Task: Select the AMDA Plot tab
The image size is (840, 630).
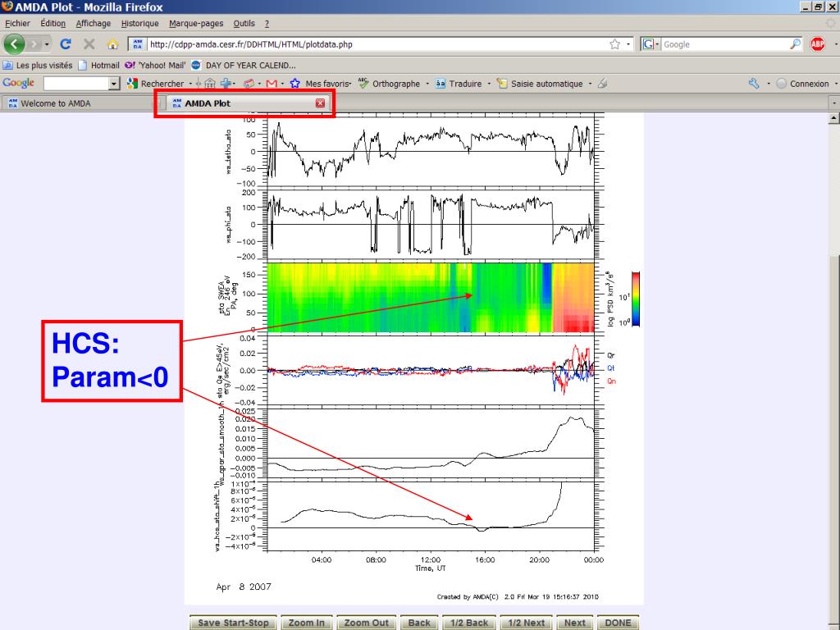Action: (248, 103)
